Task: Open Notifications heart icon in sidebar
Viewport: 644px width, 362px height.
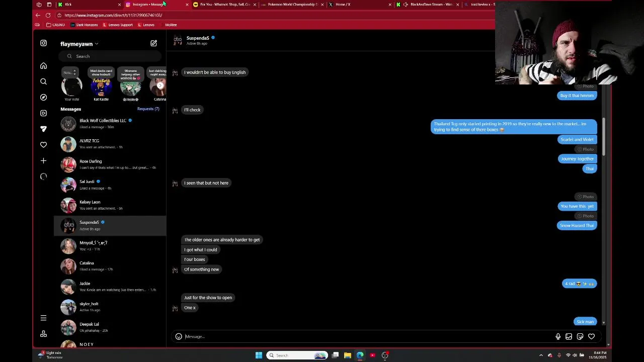Action: (x=43, y=145)
